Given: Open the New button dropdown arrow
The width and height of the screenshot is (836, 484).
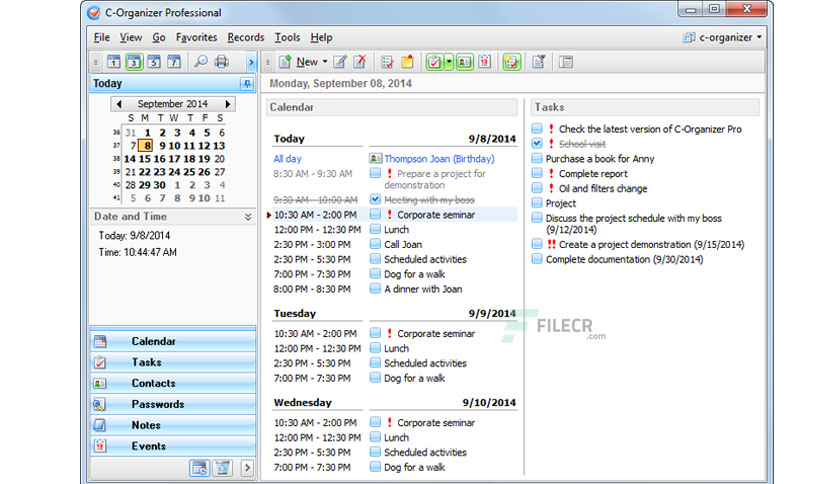Looking at the screenshot, I should [x=325, y=62].
